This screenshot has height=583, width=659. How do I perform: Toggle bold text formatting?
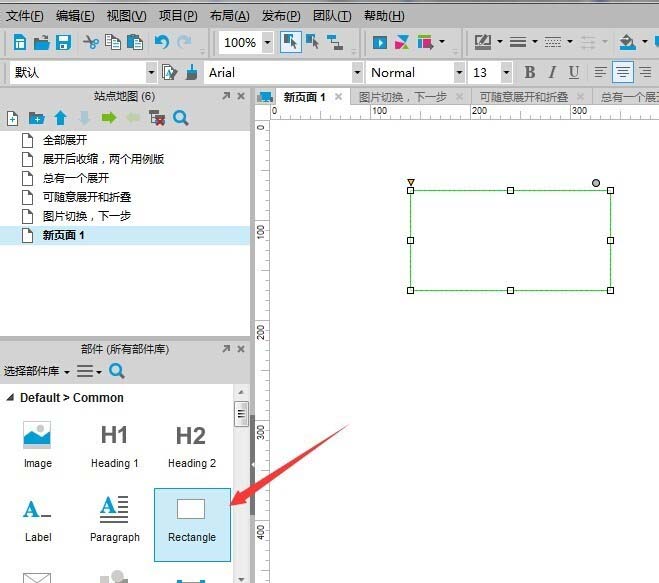(x=530, y=72)
